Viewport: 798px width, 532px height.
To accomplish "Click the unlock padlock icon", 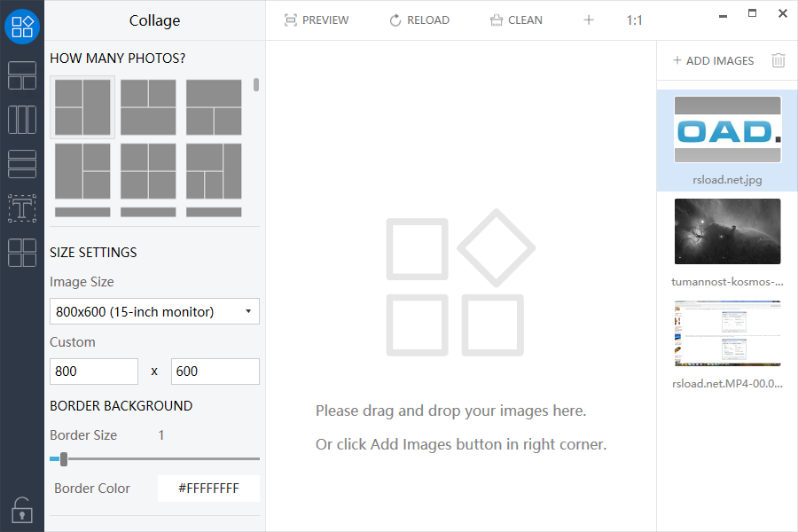I will pos(22,511).
